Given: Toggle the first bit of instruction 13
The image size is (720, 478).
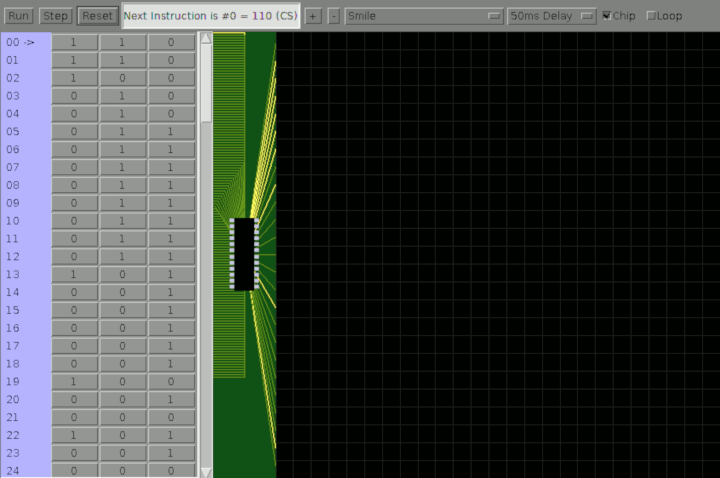Looking at the screenshot, I should coord(74,274).
